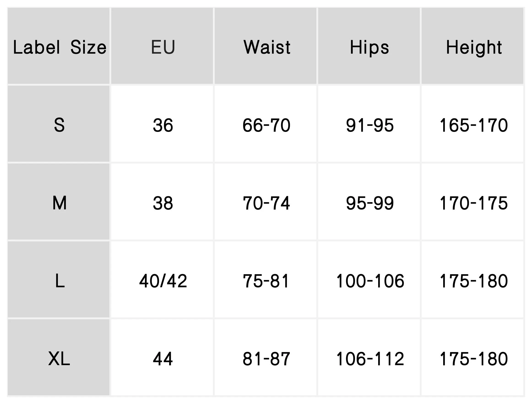
Task: Select hips value 100-106
Action: (x=370, y=281)
